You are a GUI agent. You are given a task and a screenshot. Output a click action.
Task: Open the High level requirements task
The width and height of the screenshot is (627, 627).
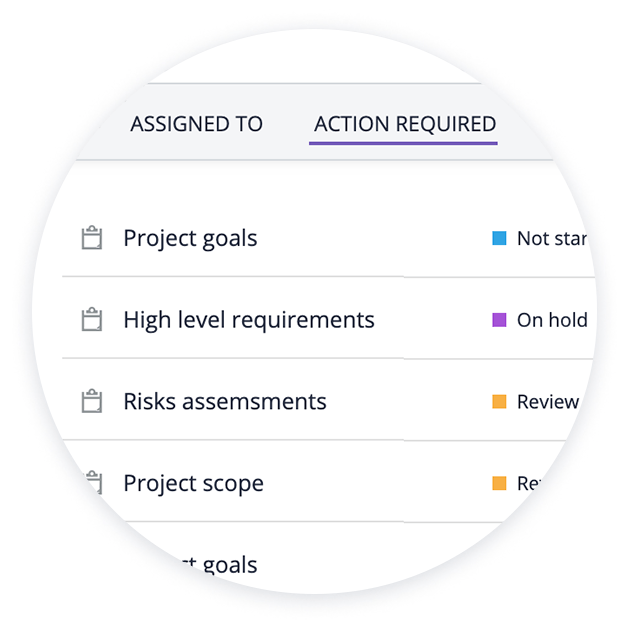click(249, 320)
